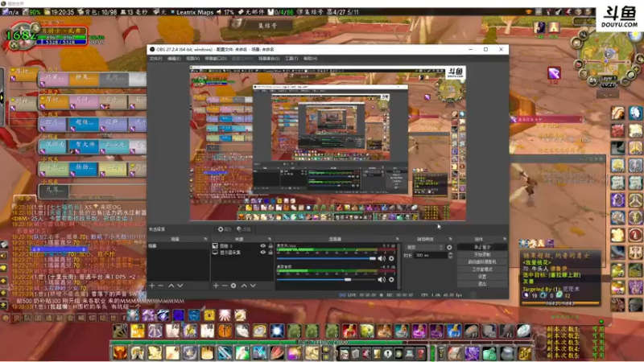Pop out the controls dock panel
The width and height of the screenshot is (644, 362).
[505, 239]
